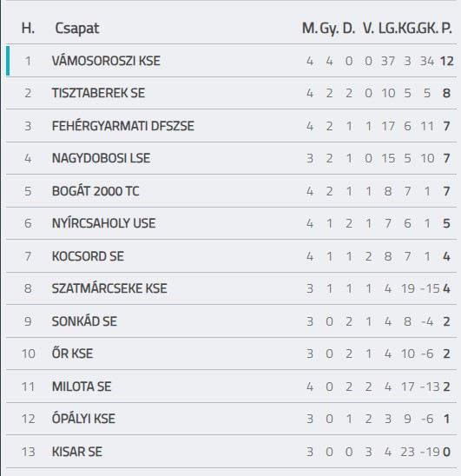The height and width of the screenshot is (476, 461).
Task: Open the BOGÁT 2000 TC team
Action: point(95,191)
